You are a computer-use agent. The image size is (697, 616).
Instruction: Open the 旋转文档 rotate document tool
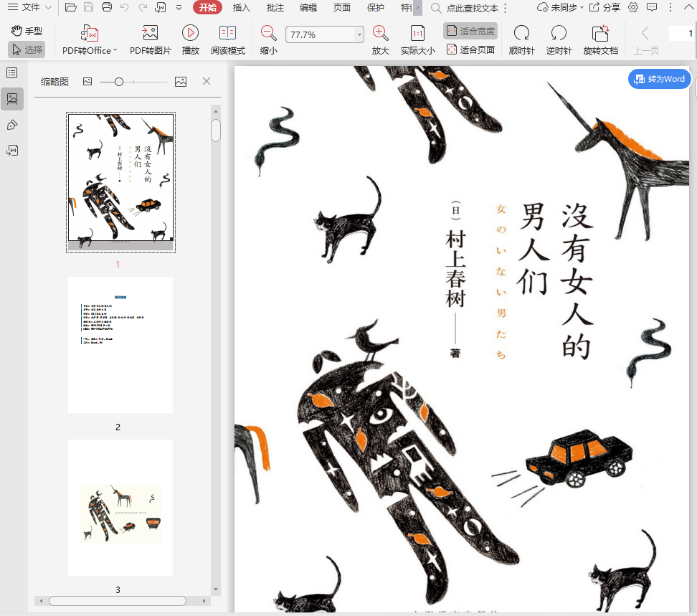coord(600,34)
